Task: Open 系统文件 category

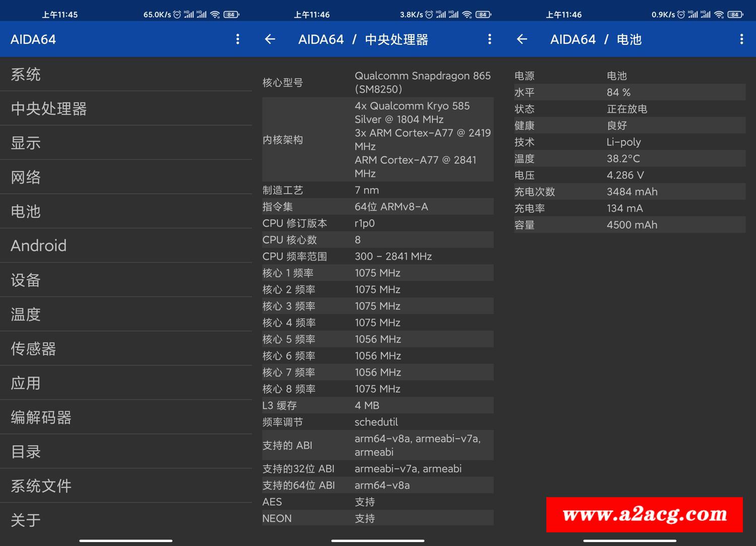Action: (x=126, y=486)
